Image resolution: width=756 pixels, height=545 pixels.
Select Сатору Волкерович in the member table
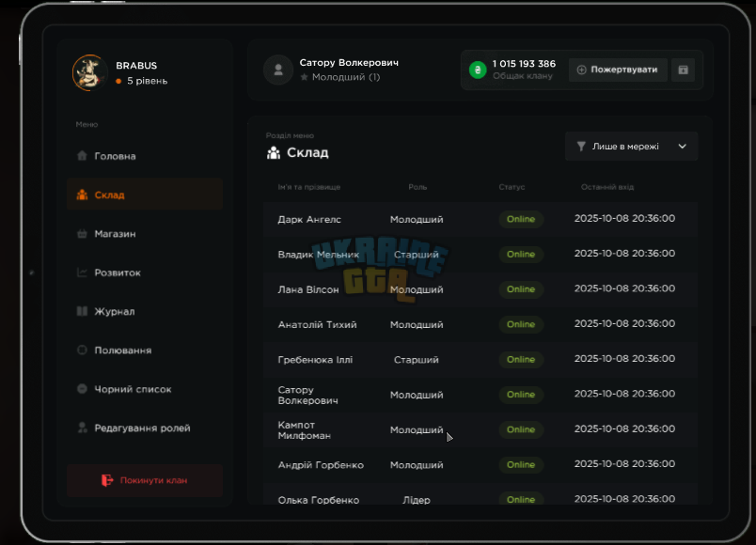[x=307, y=396]
